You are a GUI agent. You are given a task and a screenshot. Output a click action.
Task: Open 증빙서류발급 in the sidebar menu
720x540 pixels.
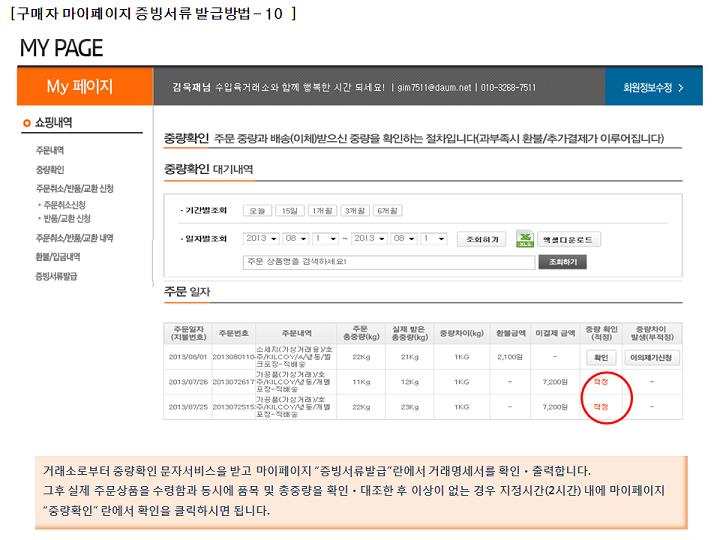56,276
